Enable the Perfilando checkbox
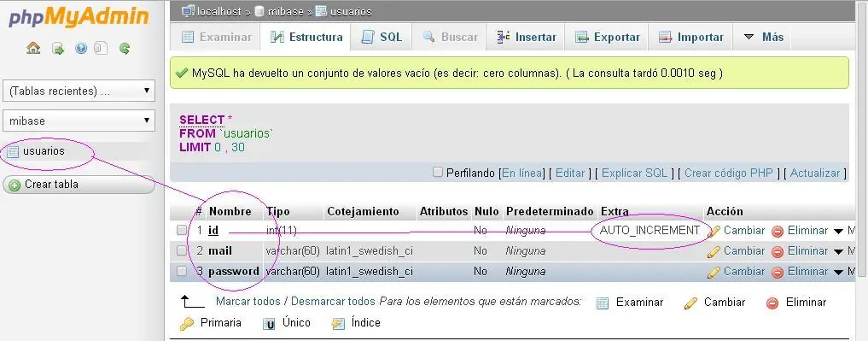 click(x=438, y=173)
